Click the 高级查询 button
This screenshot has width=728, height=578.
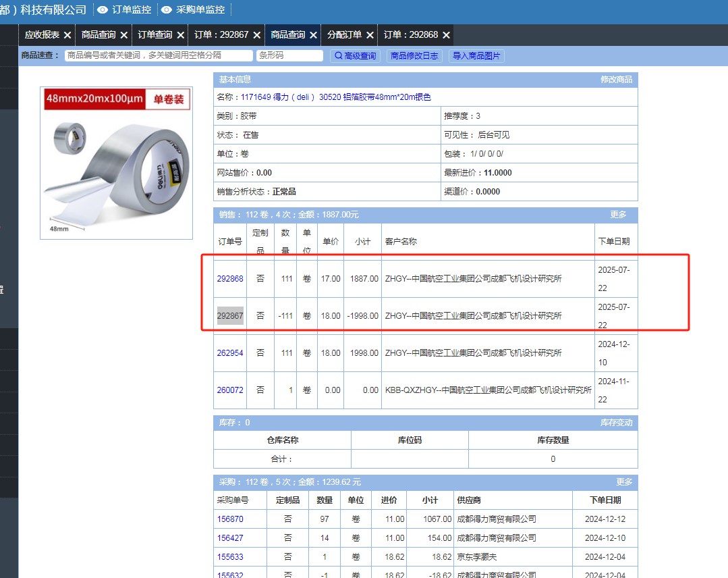tap(355, 56)
